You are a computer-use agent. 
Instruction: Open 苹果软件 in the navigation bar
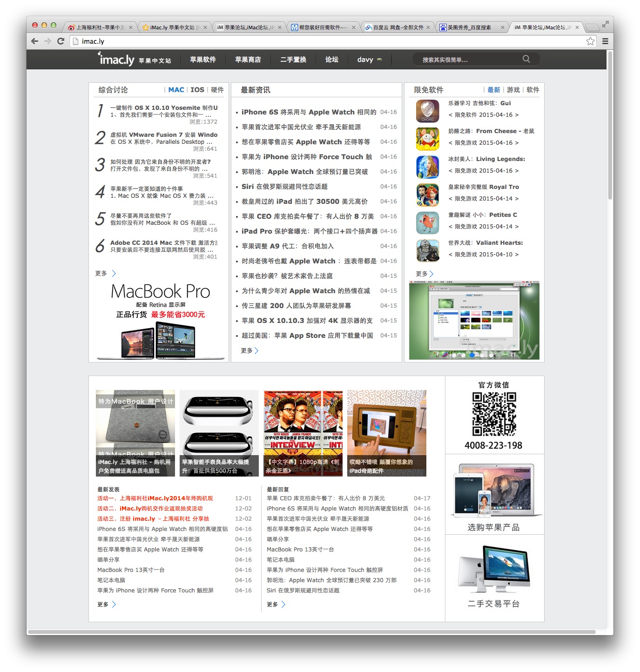click(203, 60)
